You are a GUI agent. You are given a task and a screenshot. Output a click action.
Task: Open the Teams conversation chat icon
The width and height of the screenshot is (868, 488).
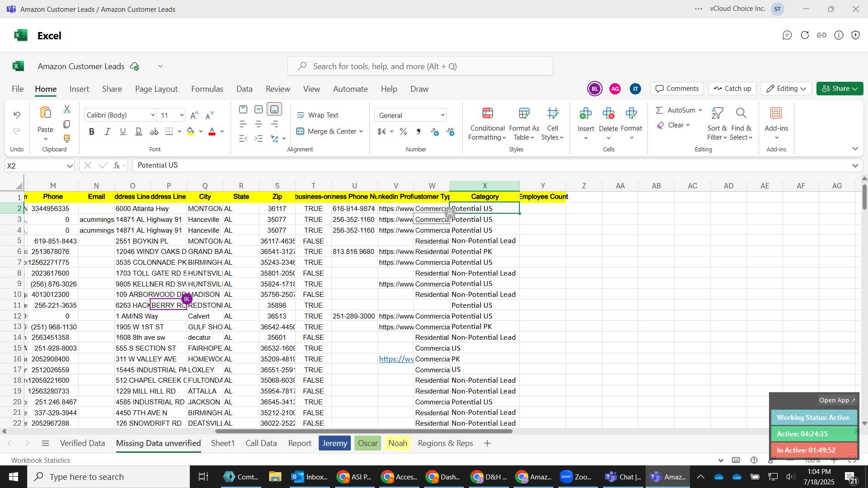pos(787,35)
